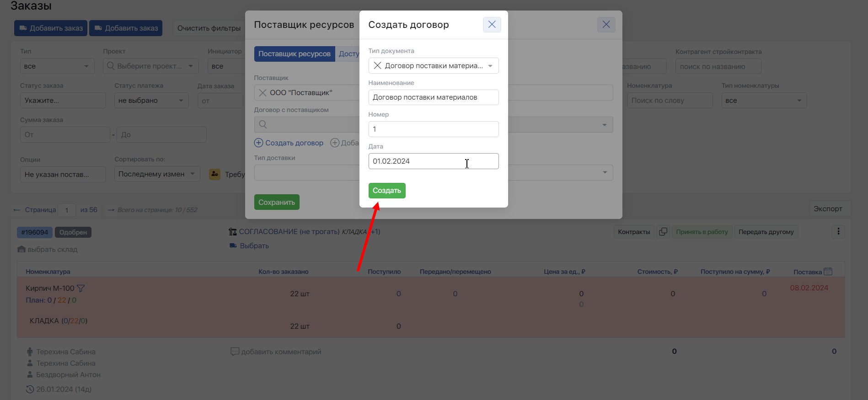
Task: Click the funnel filter icon beside Кирпич М-100
Action: 81,288
